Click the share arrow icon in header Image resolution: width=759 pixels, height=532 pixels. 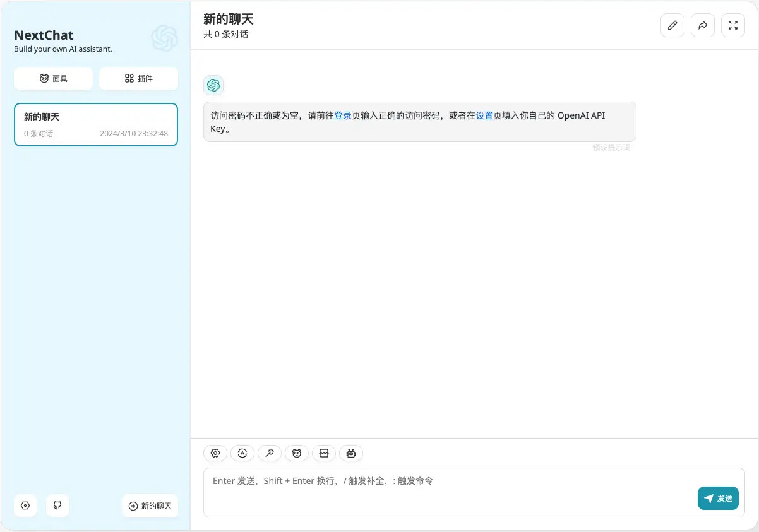pos(703,25)
